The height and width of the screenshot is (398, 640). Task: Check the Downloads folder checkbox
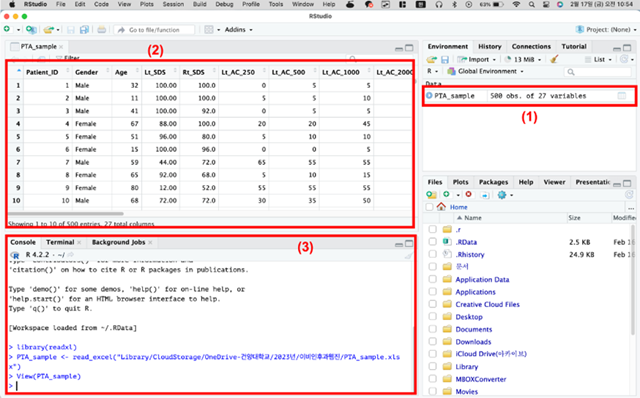433,342
